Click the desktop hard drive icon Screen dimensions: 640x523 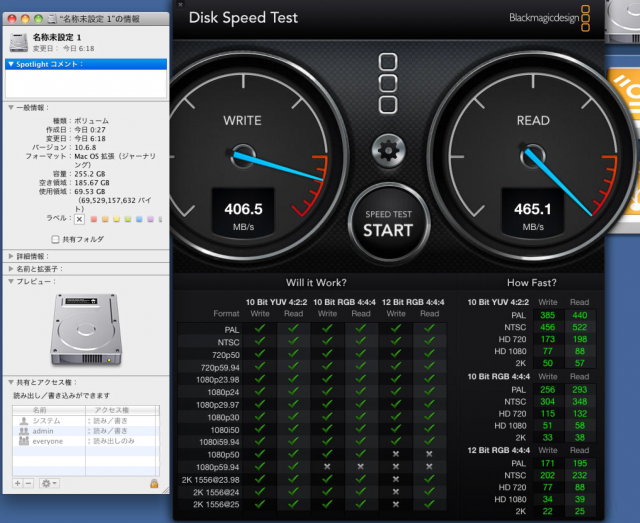point(622,20)
